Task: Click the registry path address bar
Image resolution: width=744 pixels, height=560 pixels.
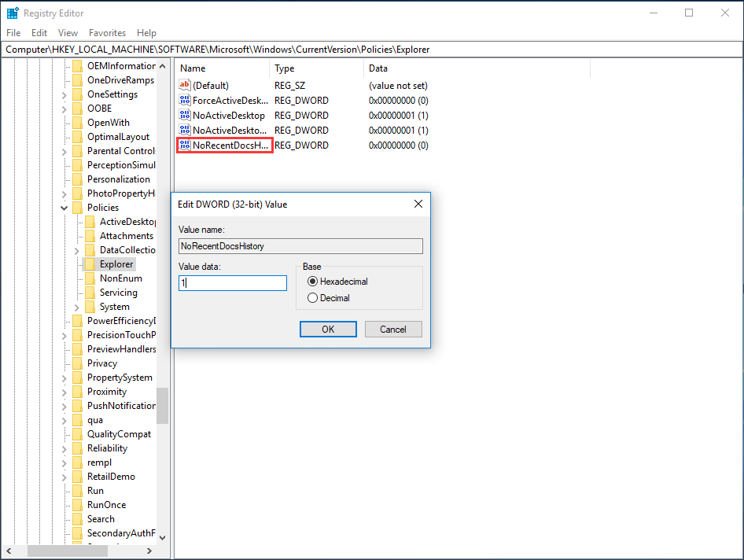Action: tap(372, 50)
